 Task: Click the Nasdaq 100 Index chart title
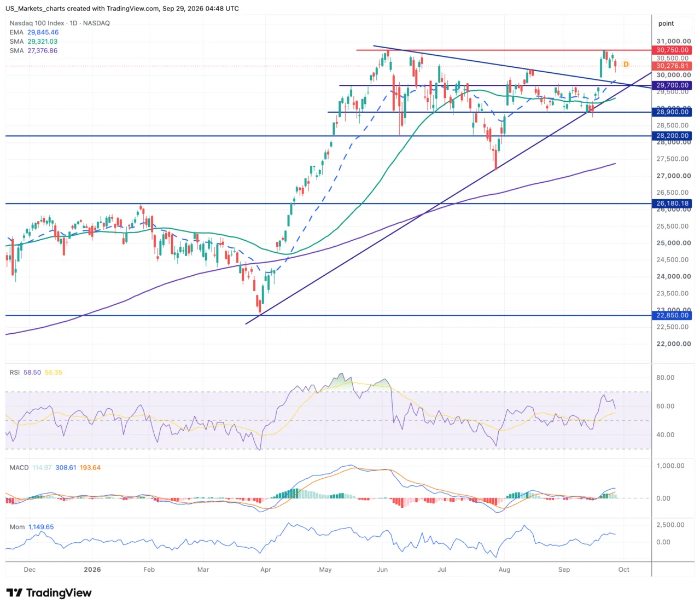pos(60,23)
